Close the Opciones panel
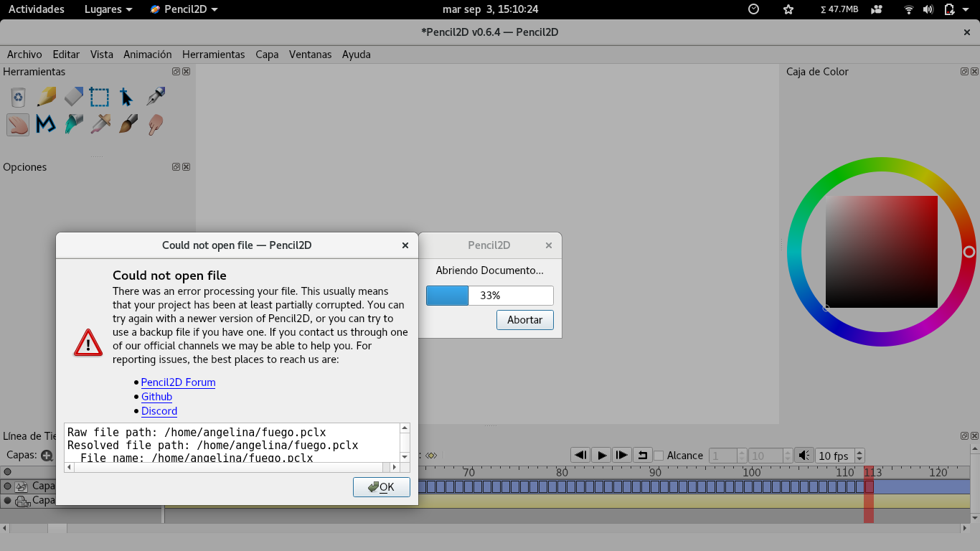 tap(187, 167)
